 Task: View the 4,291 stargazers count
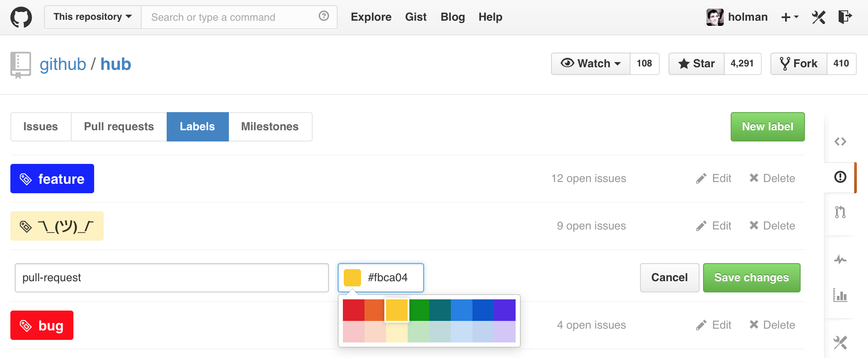tap(742, 64)
